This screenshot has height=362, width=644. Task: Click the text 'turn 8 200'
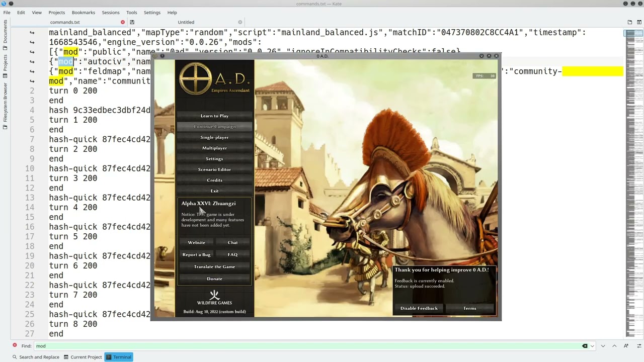click(x=73, y=324)
